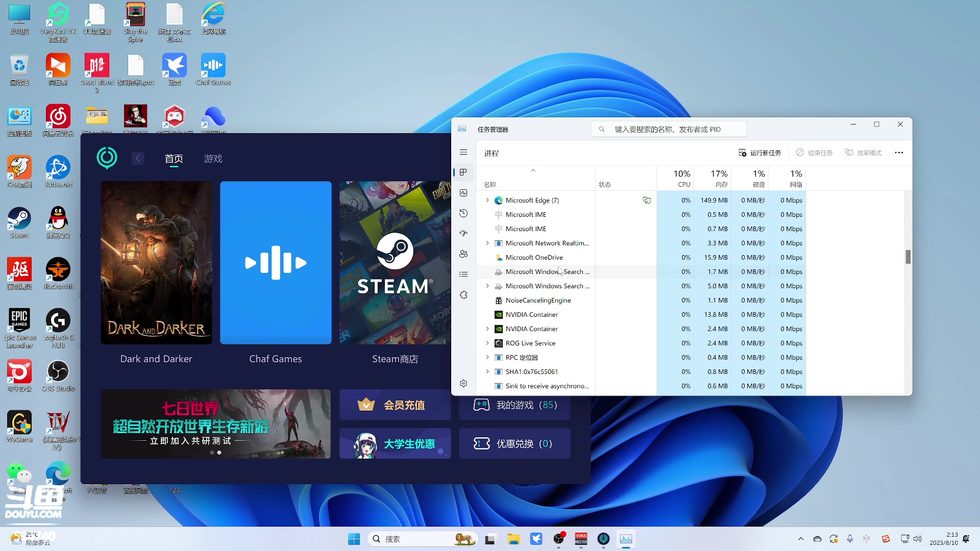Open the Steam商店 tile
980x551 pixels.
coord(395,263)
